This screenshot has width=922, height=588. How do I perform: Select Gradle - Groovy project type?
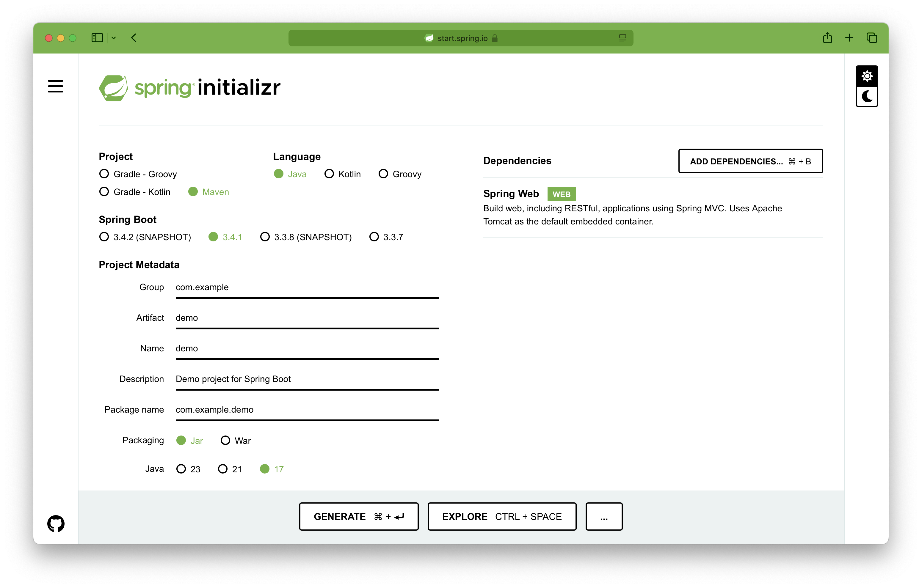click(x=104, y=174)
